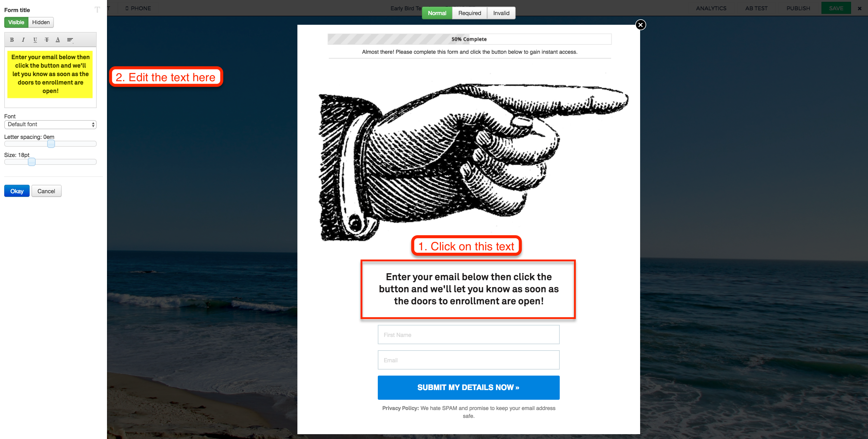The height and width of the screenshot is (439, 868).
Task: Click the Cancel button
Action: point(46,191)
